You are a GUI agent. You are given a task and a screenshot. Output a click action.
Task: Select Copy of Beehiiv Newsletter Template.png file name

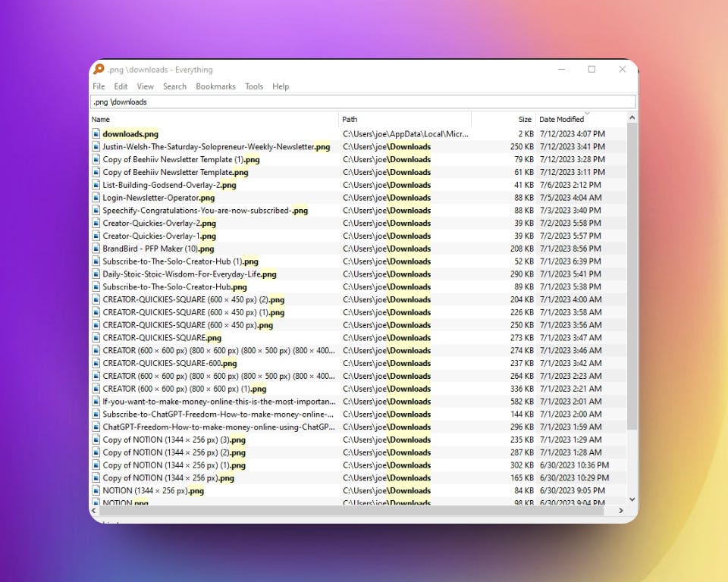[175, 172]
